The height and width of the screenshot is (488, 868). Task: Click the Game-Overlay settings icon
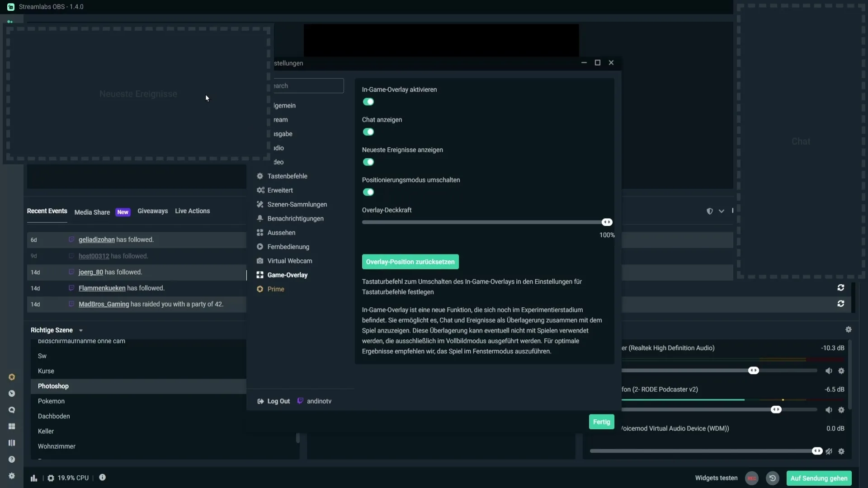(260, 275)
